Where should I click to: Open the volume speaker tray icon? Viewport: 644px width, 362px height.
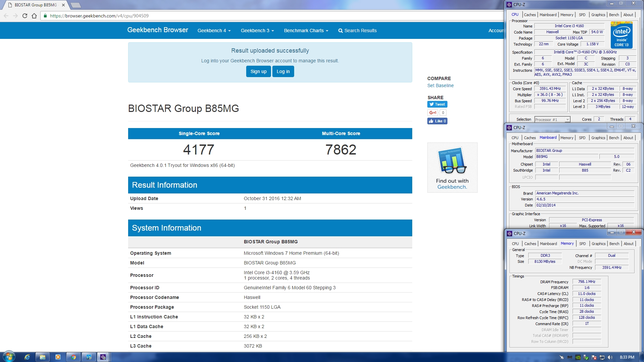610,357
